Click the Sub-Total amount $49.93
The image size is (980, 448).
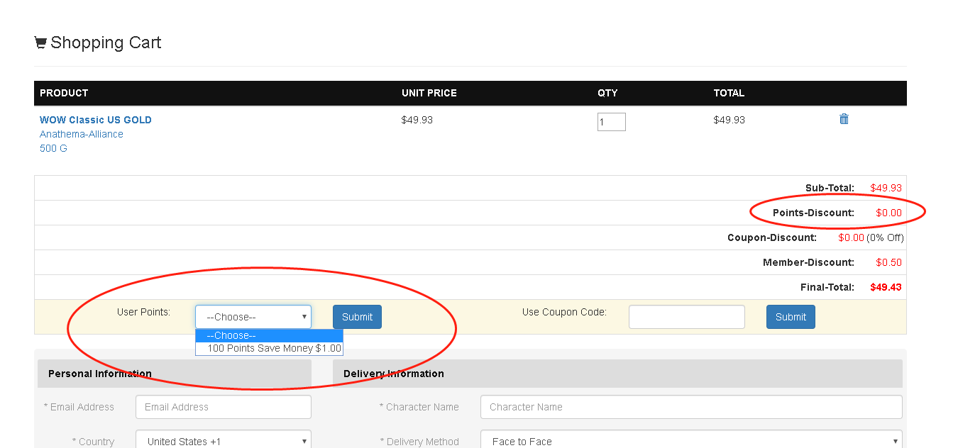[x=886, y=188]
